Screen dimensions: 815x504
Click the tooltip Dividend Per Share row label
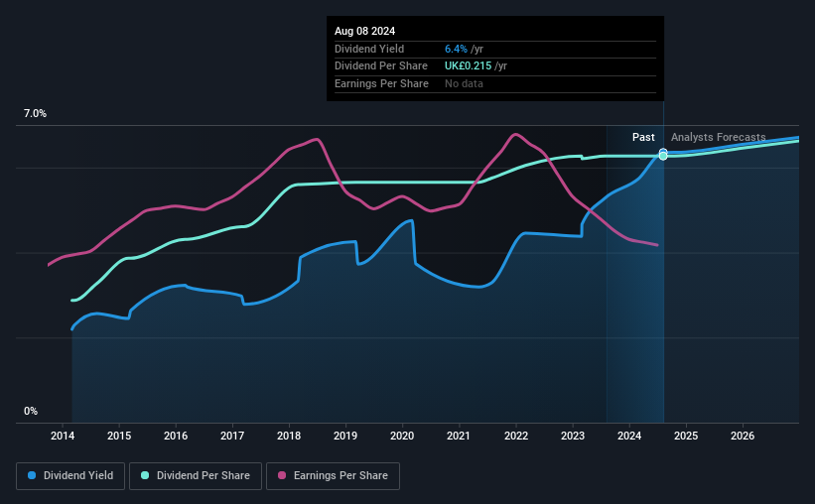click(381, 66)
